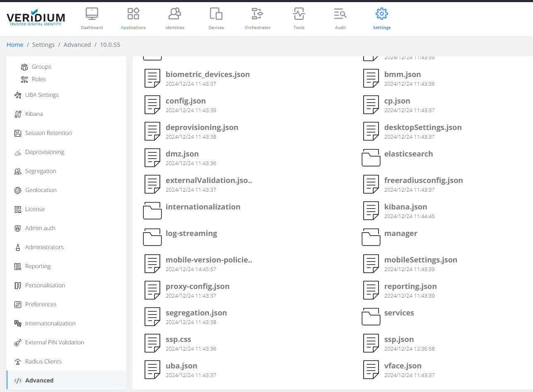The image size is (533, 392).
Task: Open the Identities icon in top bar
Action: point(174,14)
